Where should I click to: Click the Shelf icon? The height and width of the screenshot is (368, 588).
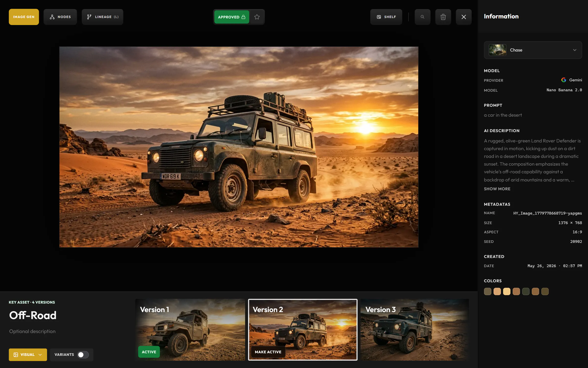[x=379, y=17]
